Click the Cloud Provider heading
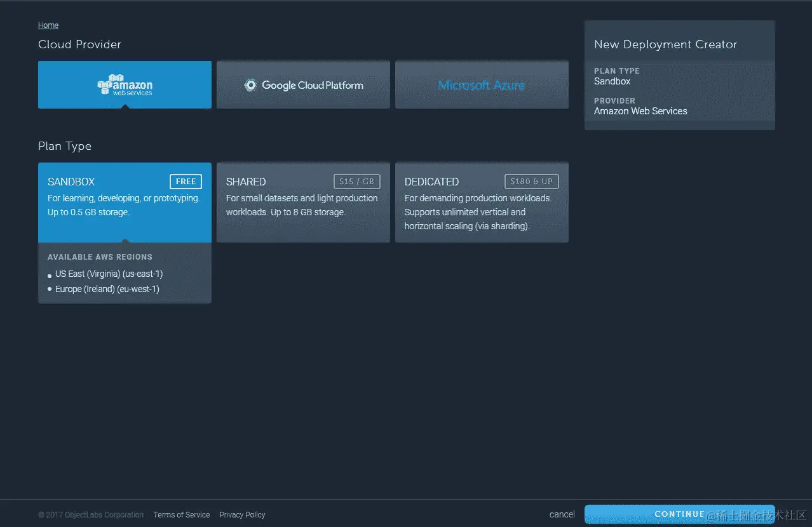 pos(79,44)
